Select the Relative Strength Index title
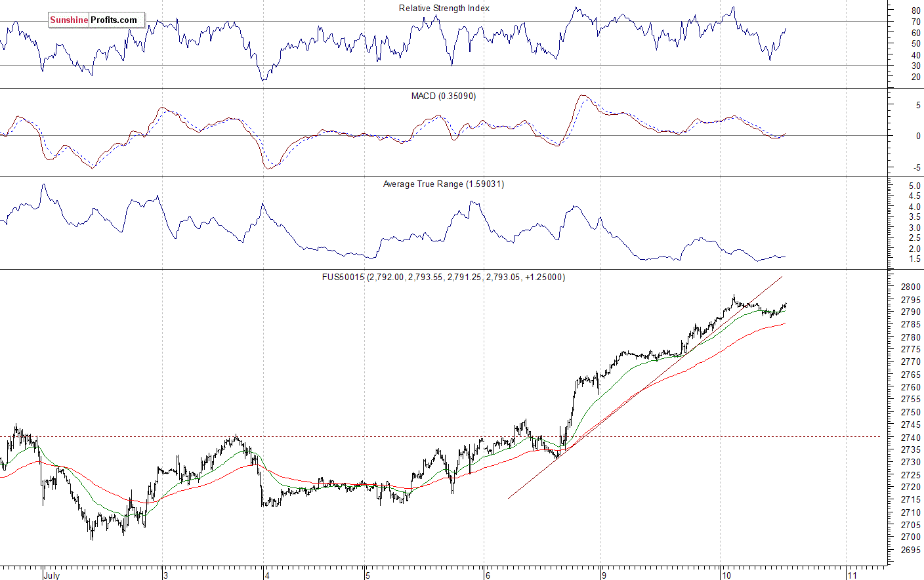Viewport: 924px width, 580px height. tap(444, 9)
